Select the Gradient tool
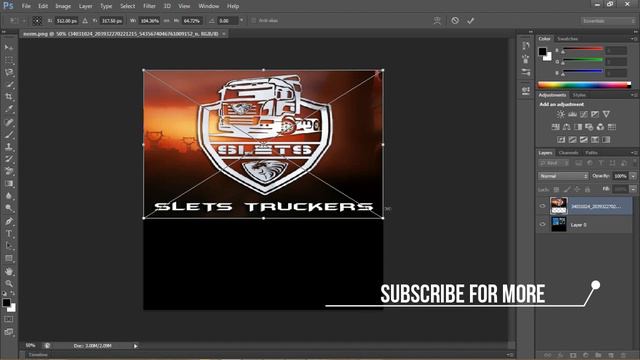The image size is (640, 360). click(x=9, y=184)
